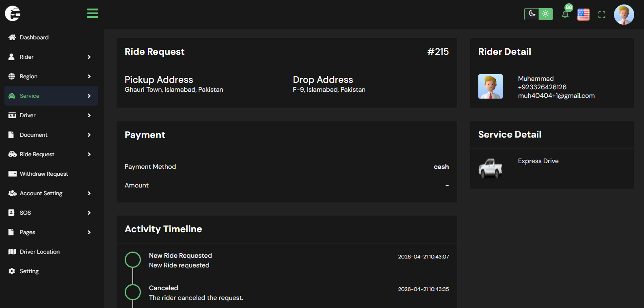644x308 pixels.
Task: Click drop address F-9, Islamabad, Pakistan
Action: point(329,90)
